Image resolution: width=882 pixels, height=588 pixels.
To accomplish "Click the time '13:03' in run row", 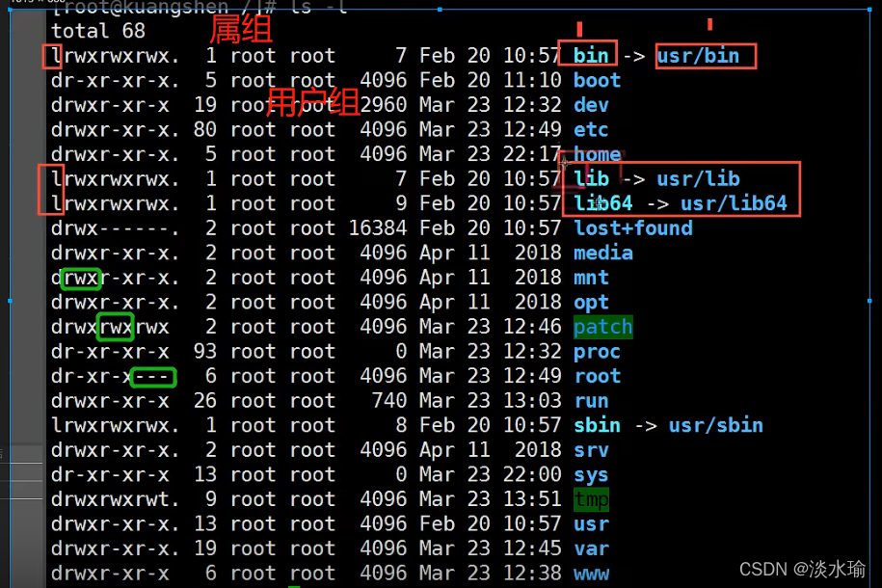I will pyautogui.click(x=532, y=401).
